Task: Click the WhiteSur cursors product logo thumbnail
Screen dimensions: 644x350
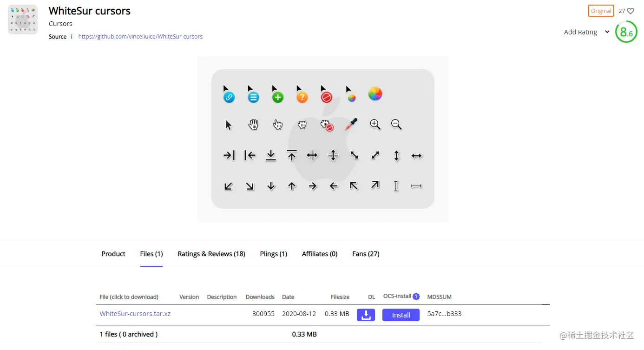Action: (x=23, y=20)
